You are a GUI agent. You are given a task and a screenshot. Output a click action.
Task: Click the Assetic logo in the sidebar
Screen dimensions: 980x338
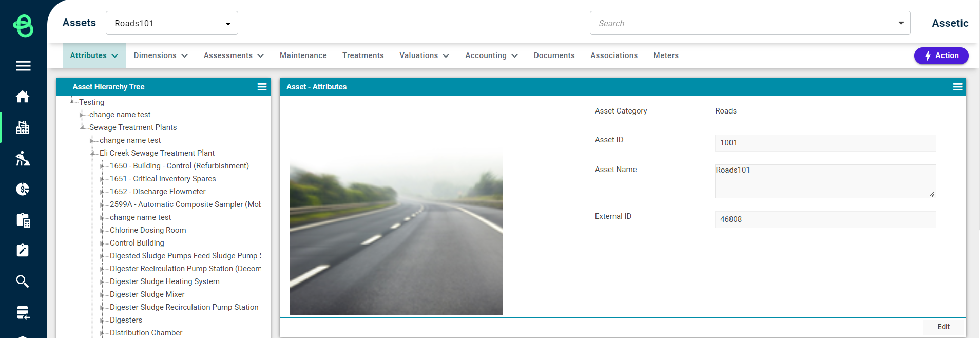tap(23, 26)
